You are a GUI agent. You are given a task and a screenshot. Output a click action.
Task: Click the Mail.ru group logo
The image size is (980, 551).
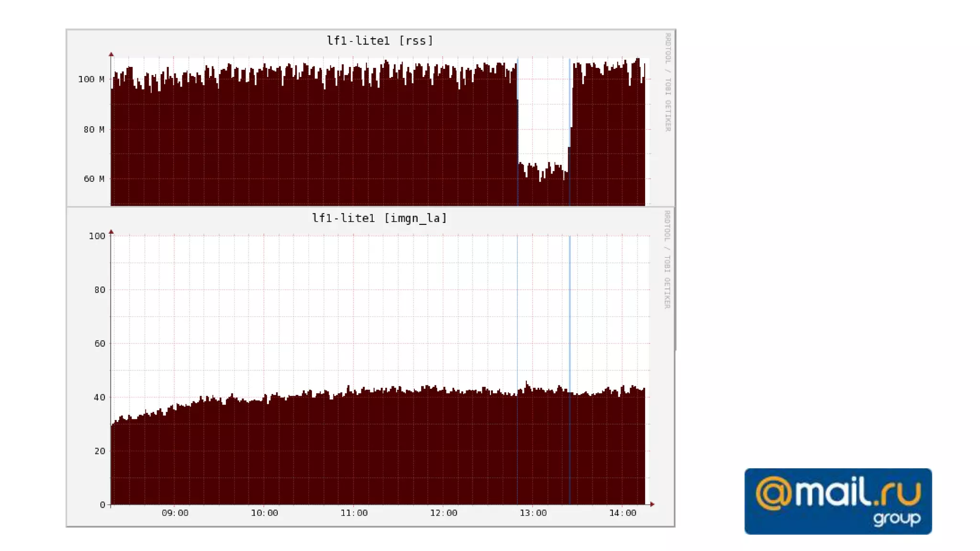(837, 501)
